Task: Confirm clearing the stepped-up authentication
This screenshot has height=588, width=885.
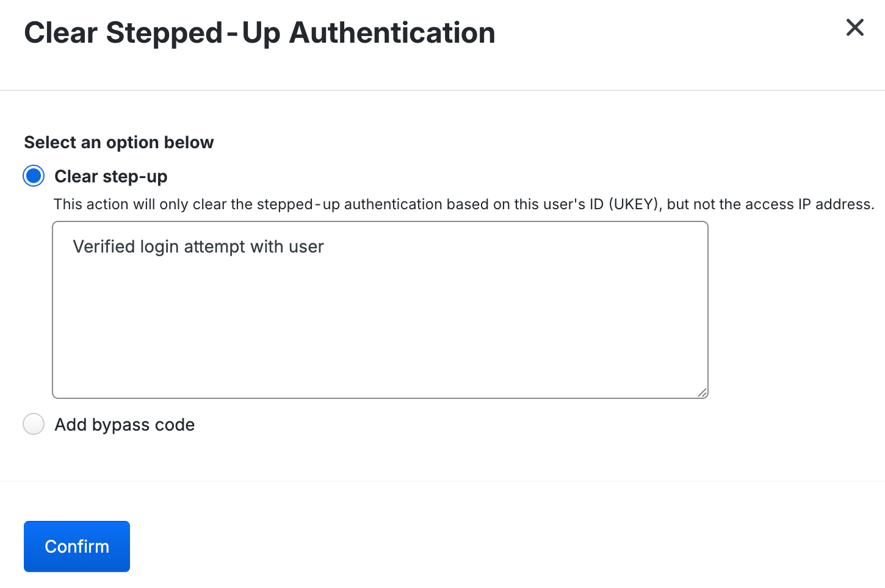Action: coord(76,546)
